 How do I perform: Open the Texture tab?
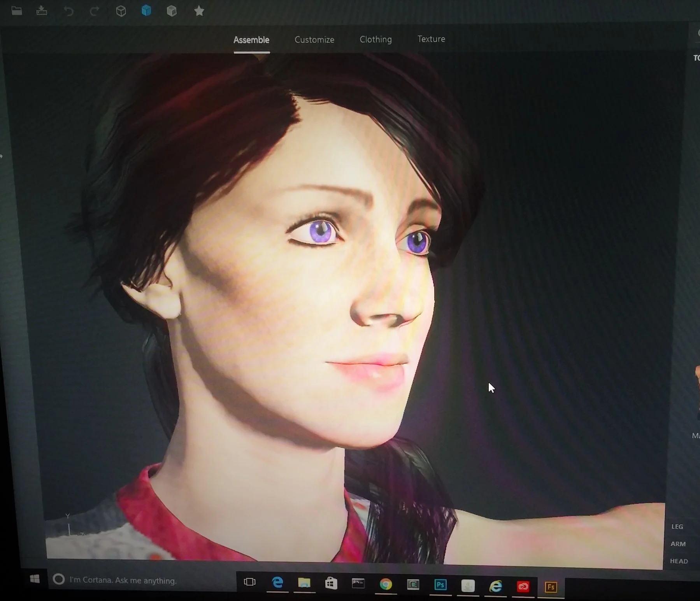tap(431, 39)
